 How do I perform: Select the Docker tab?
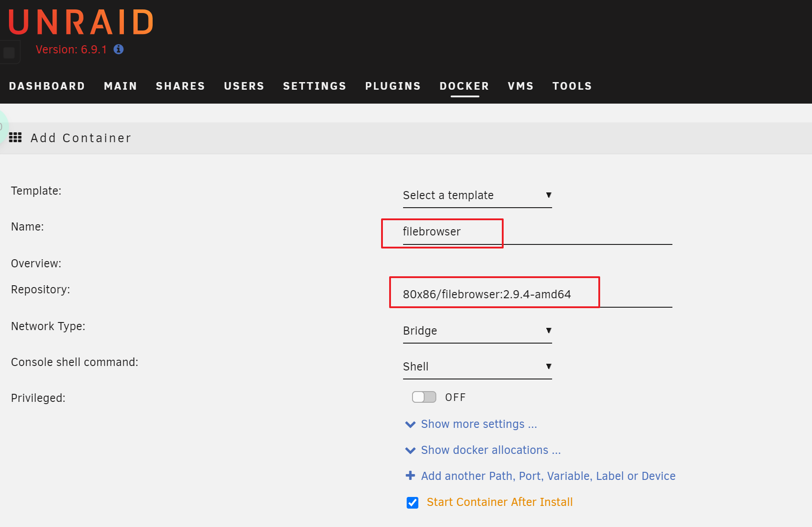coord(465,86)
